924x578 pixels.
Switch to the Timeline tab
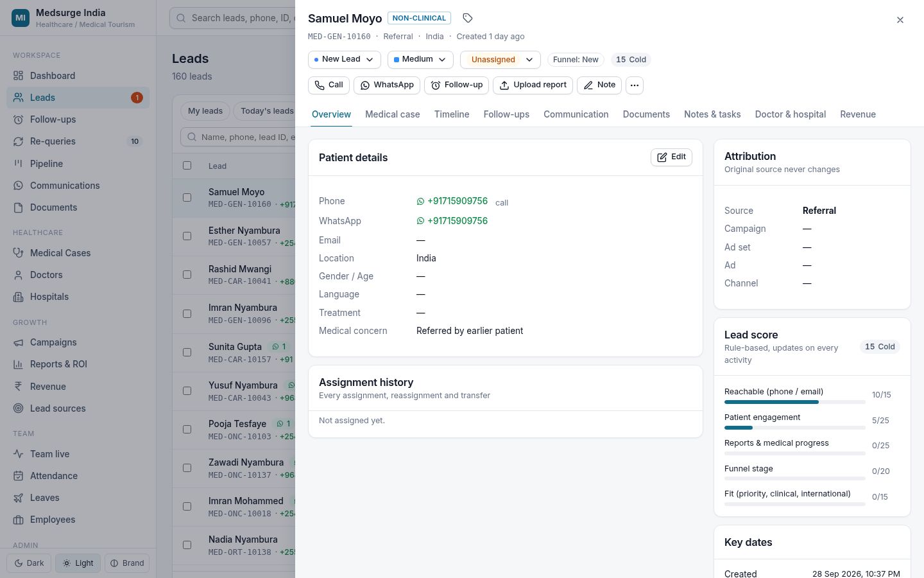coord(452,114)
